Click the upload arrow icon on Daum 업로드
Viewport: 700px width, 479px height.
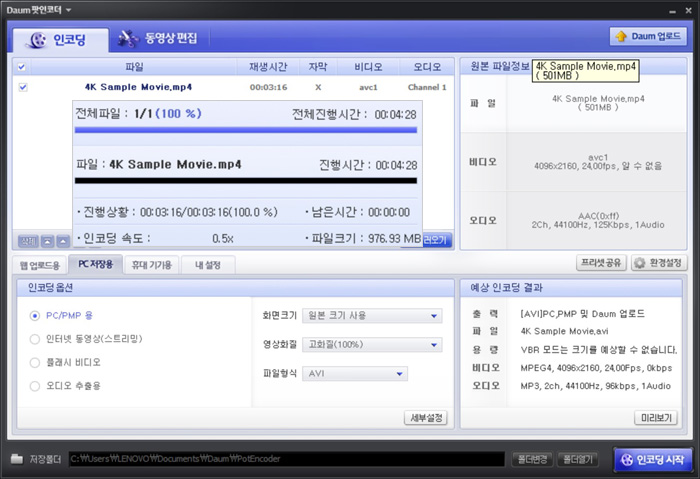pyautogui.click(x=621, y=36)
